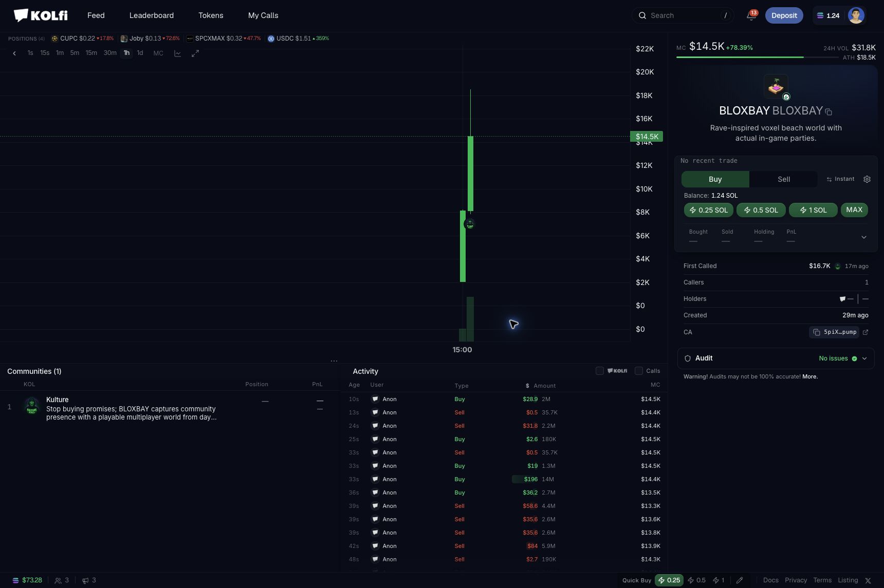Screen dimensions: 884x588
Task: Click the $14.5K current price label on axis
Action: [647, 137]
